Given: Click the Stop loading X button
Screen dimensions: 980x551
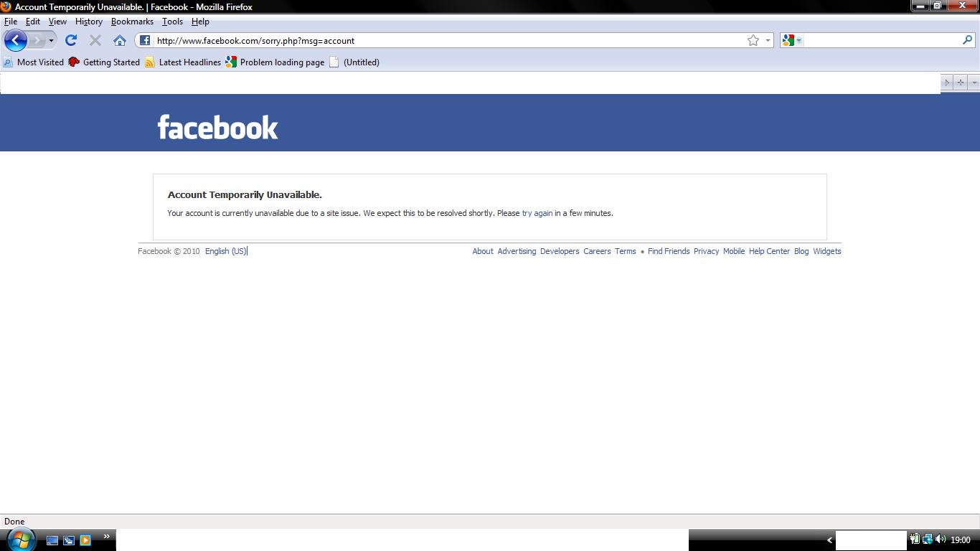Looking at the screenshot, I should coord(95,41).
